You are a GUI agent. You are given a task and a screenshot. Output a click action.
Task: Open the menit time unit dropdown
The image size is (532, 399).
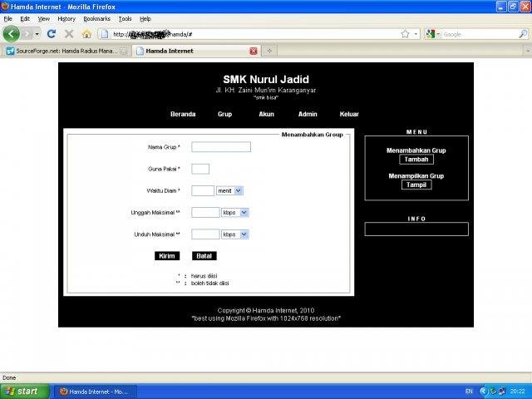(x=229, y=190)
